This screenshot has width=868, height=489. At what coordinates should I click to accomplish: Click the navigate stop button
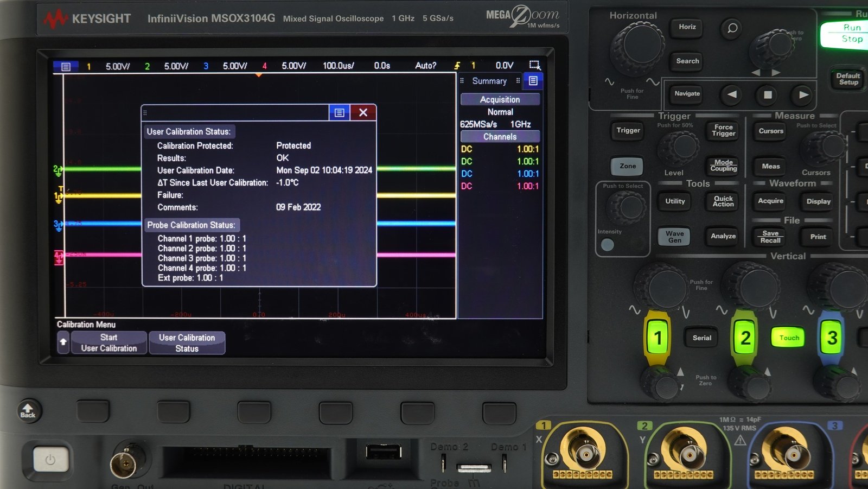pos(768,94)
